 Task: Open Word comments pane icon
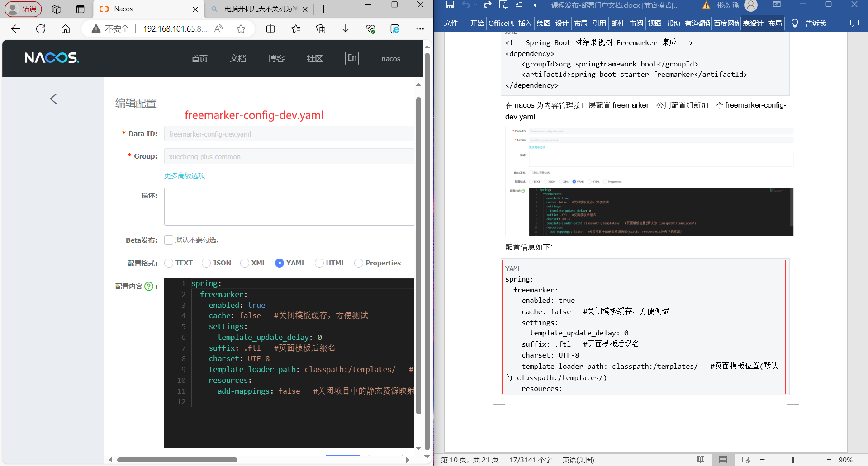point(854,24)
